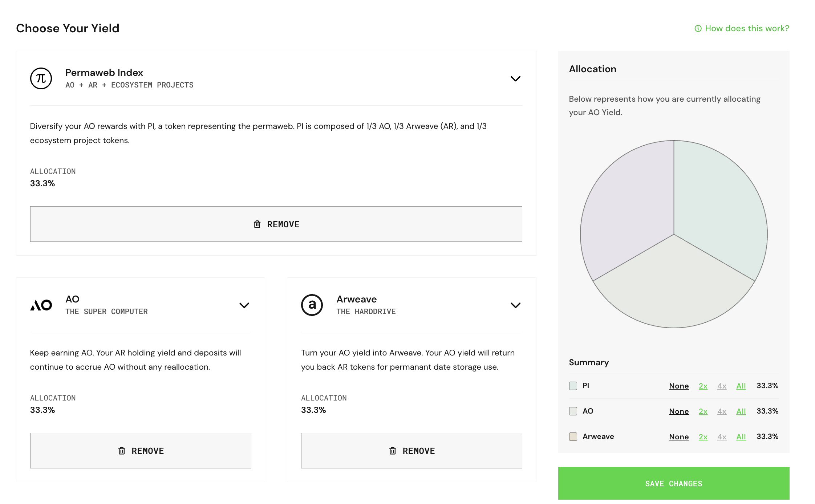Remove the Arweave allocation

click(x=411, y=451)
